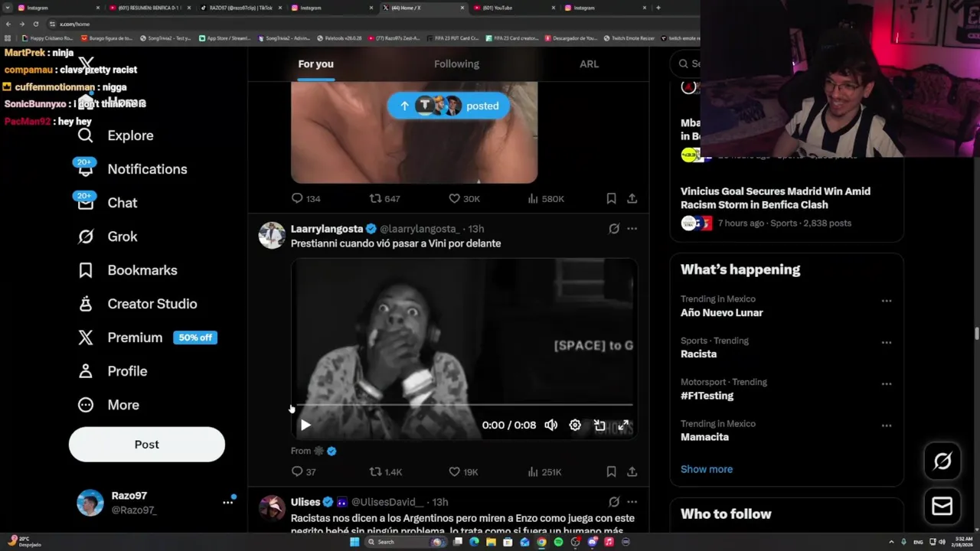The width and height of the screenshot is (980, 551).
Task: Open the Vinicius Goal racism storm story
Action: pos(776,198)
